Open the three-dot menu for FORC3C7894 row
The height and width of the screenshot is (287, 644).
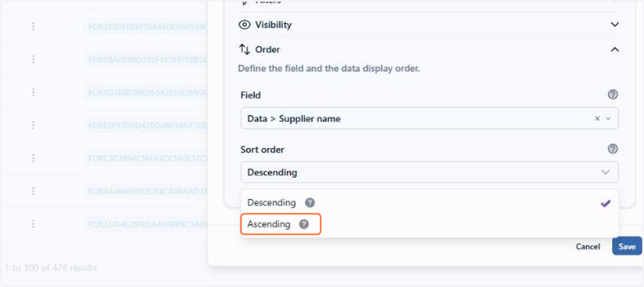(33, 158)
